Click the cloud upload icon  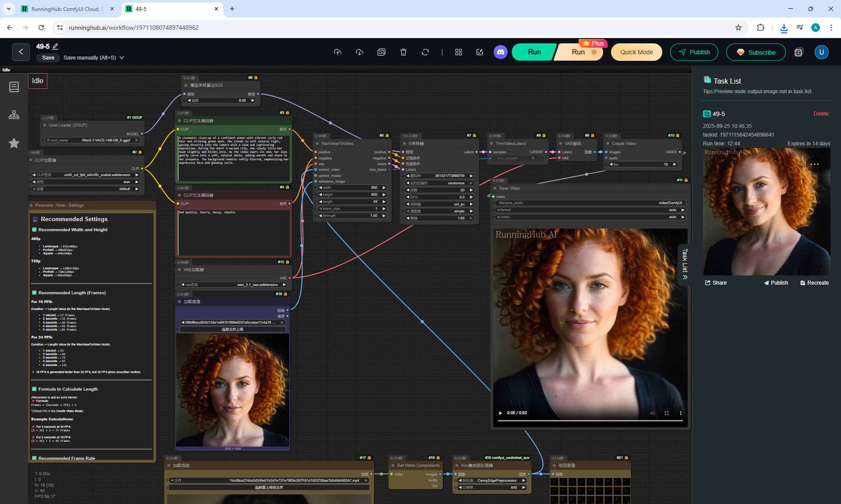(x=337, y=52)
